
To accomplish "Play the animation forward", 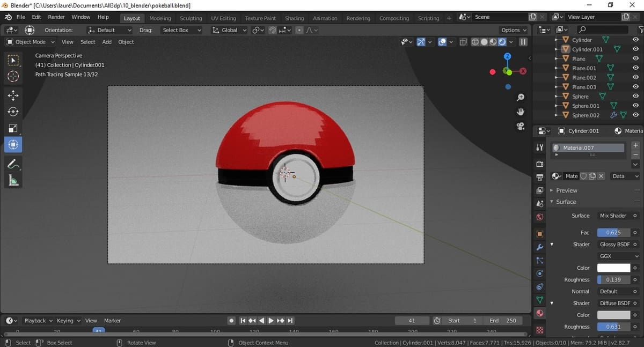I will (271, 321).
